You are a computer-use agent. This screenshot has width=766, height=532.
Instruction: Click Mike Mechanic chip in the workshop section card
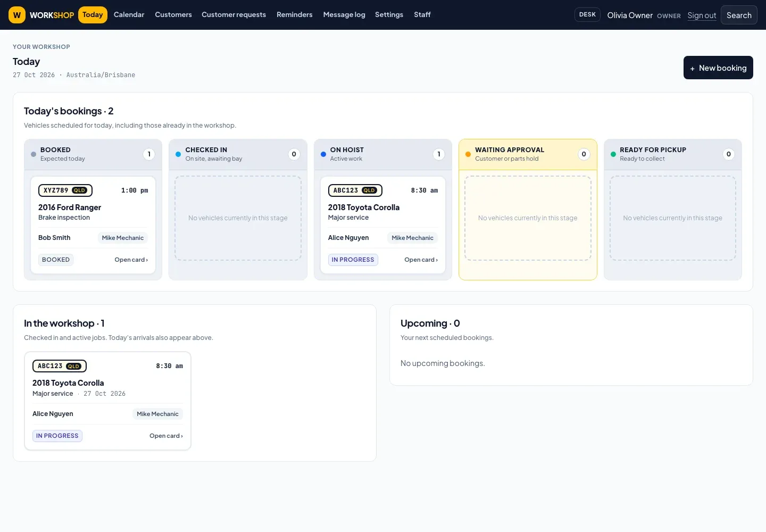[157, 414]
